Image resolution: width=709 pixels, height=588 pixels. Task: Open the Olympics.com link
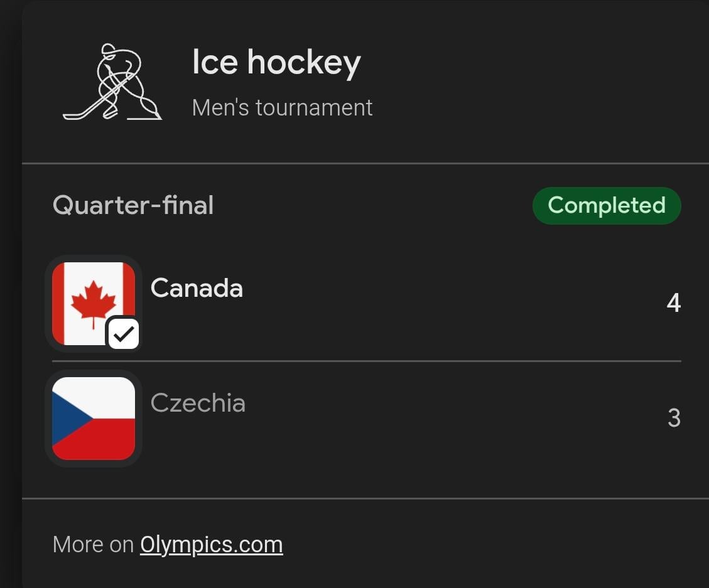point(211,544)
